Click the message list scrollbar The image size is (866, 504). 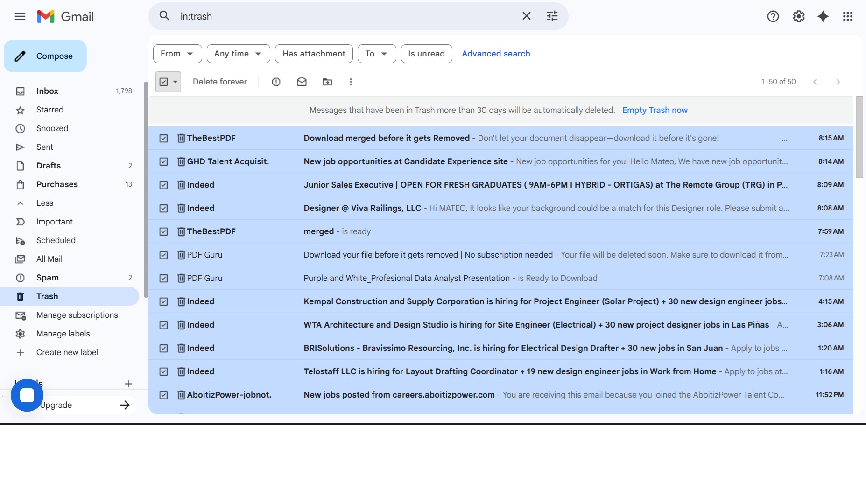click(x=859, y=137)
